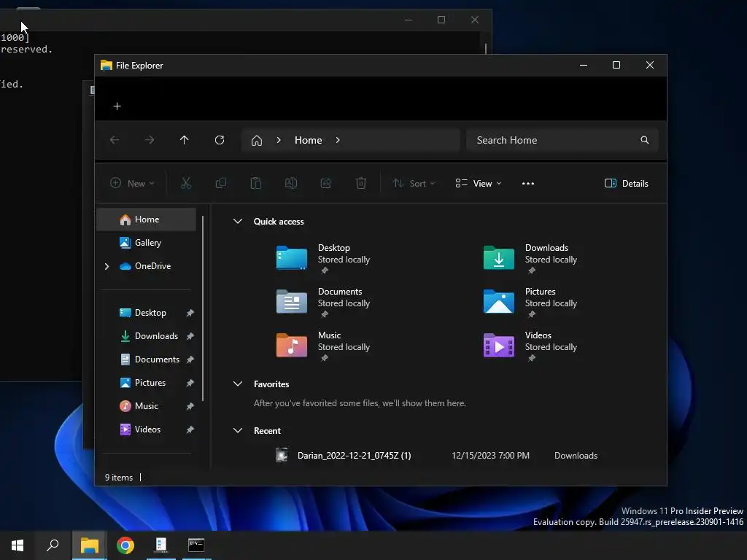Click Downloads location of recent file
The height and width of the screenshot is (560, 747).
pyautogui.click(x=576, y=456)
